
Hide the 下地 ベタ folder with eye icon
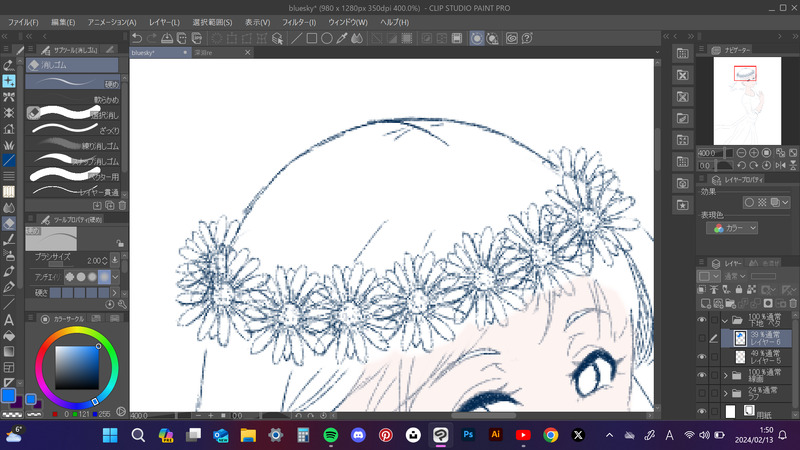(x=702, y=320)
